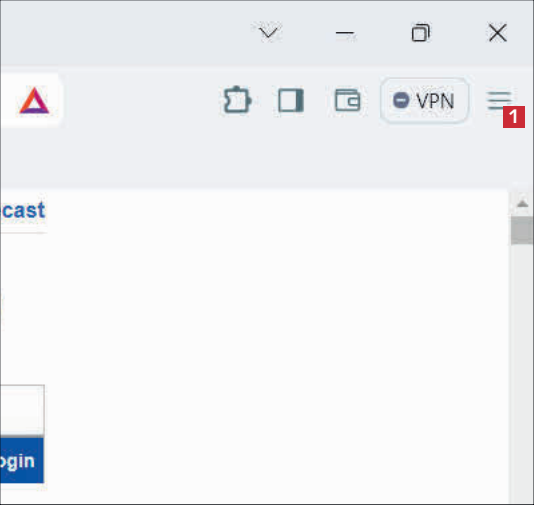The image size is (534, 505).
Task: Open the Extensions puzzle icon
Action: 237,100
